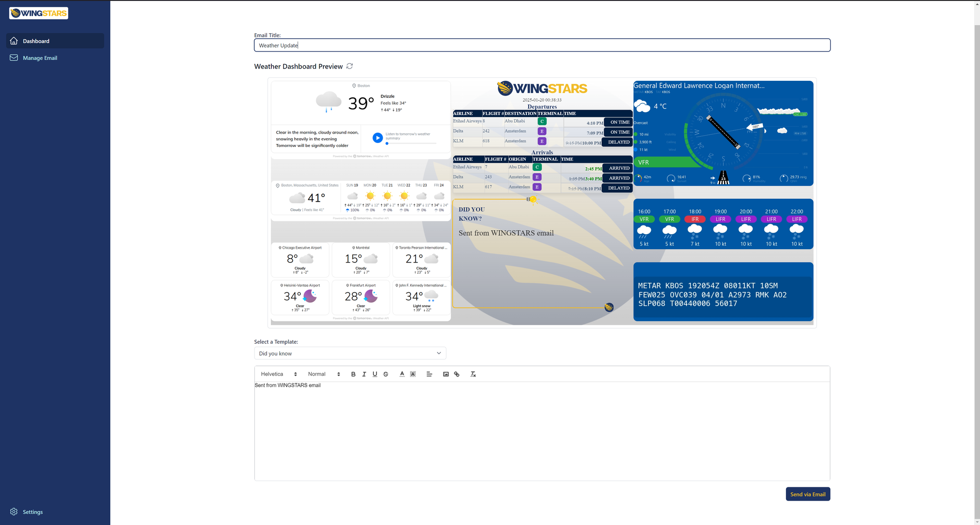Click the Send via Email button

point(808,494)
